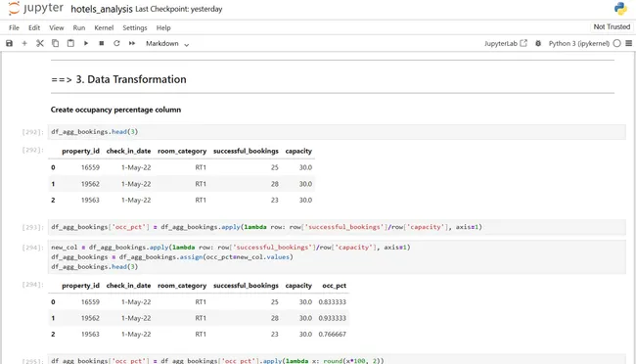
Task: Open the Settings menu
Action: tap(135, 27)
